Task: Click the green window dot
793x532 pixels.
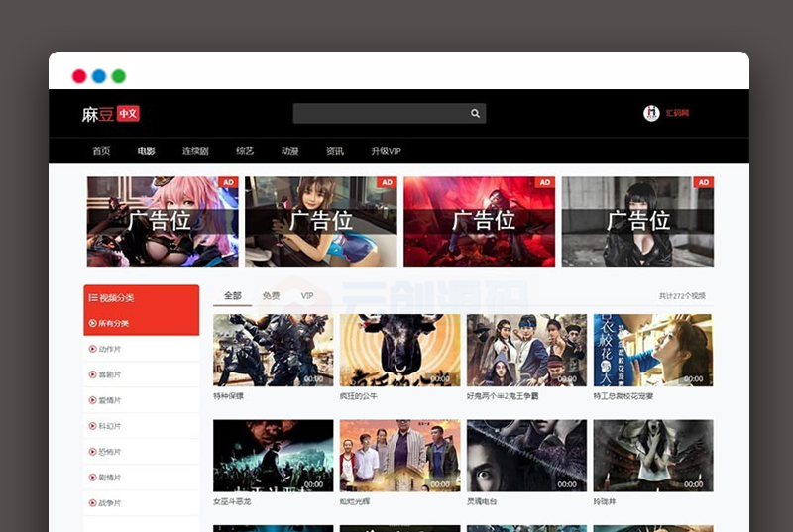Action: pyautogui.click(x=119, y=76)
